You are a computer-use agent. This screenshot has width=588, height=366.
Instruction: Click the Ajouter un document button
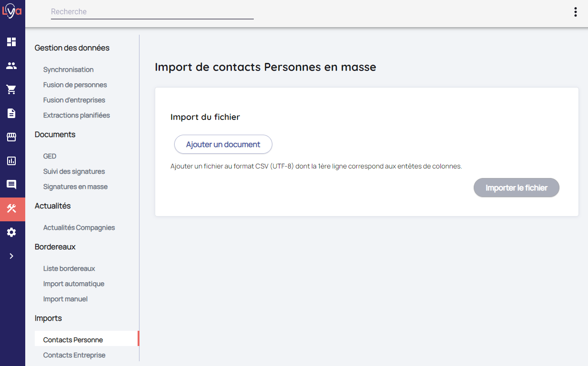click(x=223, y=144)
